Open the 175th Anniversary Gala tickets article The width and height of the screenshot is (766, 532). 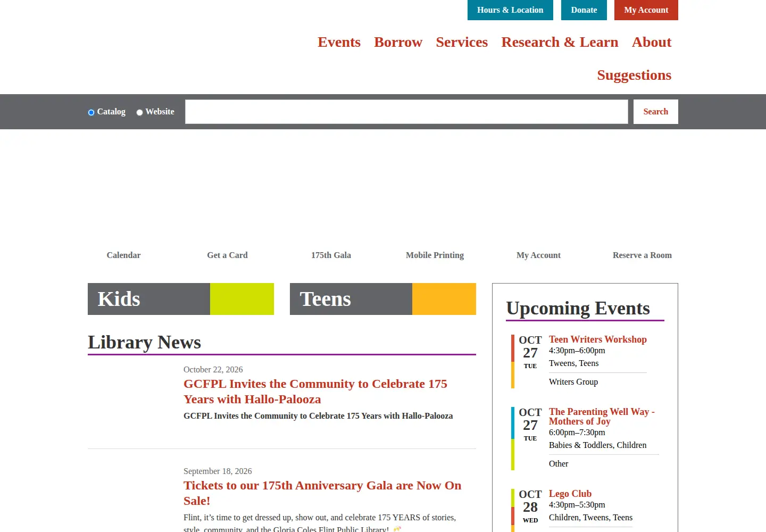click(322, 493)
